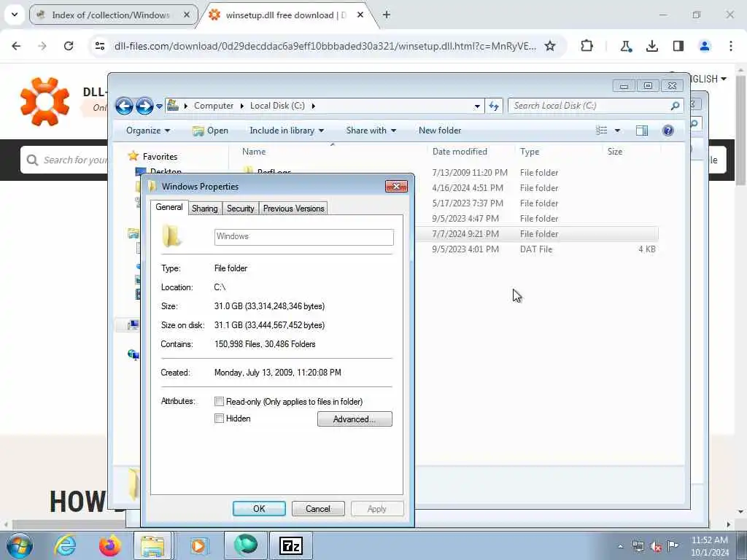The image size is (747, 560).
Task: Open Chrome profile avatar icon
Action: coord(704,46)
